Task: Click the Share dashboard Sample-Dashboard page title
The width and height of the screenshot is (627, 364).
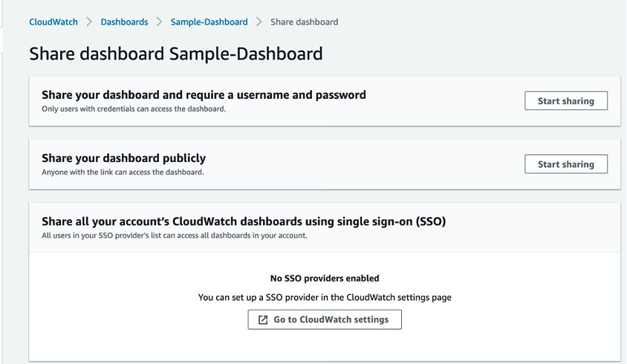Action: point(176,54)
